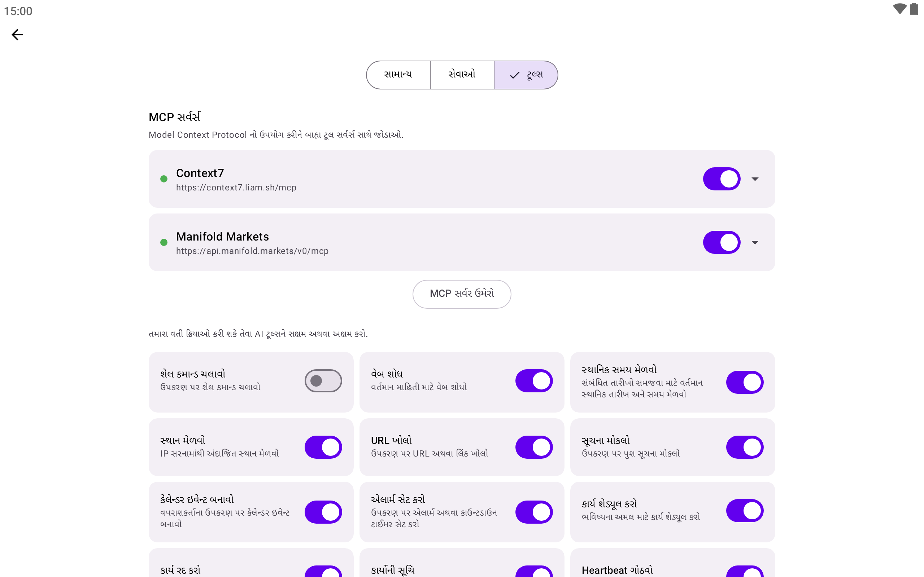Tap the back arrow icon
924x577 pixels.
(x=18, y=35)
